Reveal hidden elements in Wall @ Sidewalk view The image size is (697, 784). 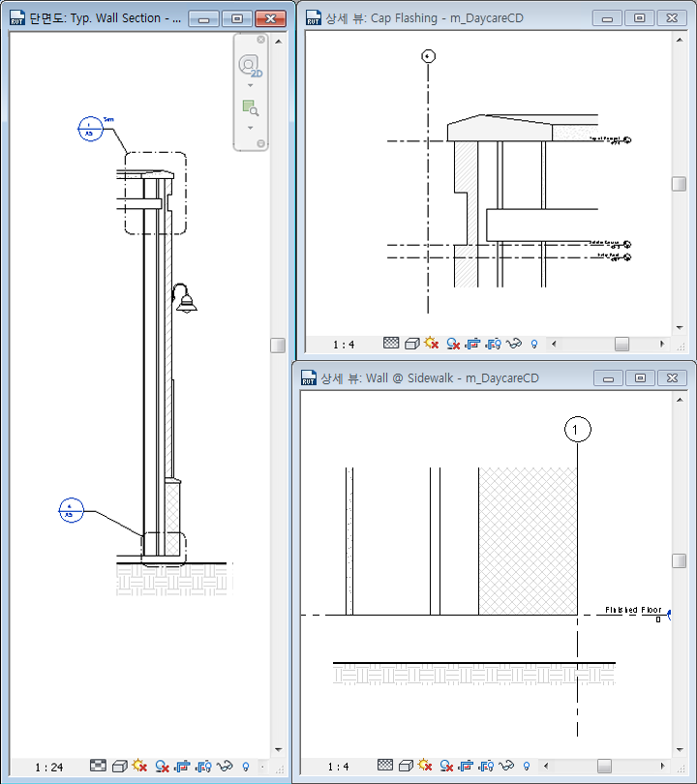(526, 766)
